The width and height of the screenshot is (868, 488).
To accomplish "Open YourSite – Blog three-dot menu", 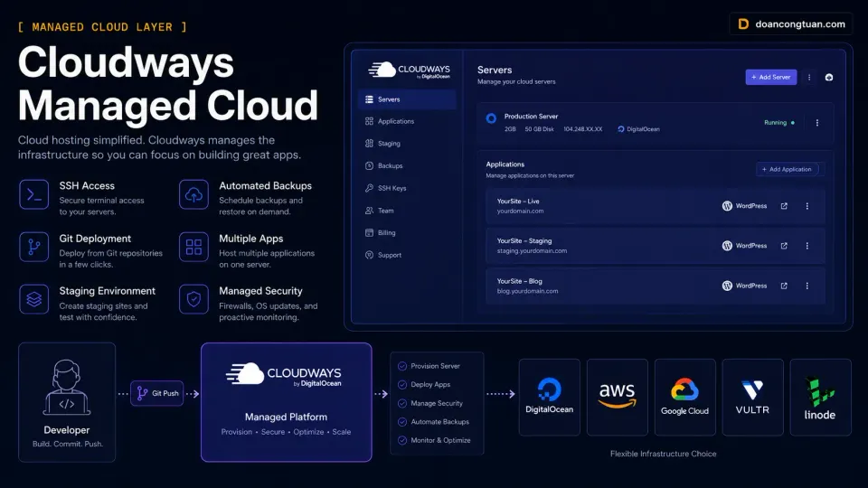I will (807, 286).
